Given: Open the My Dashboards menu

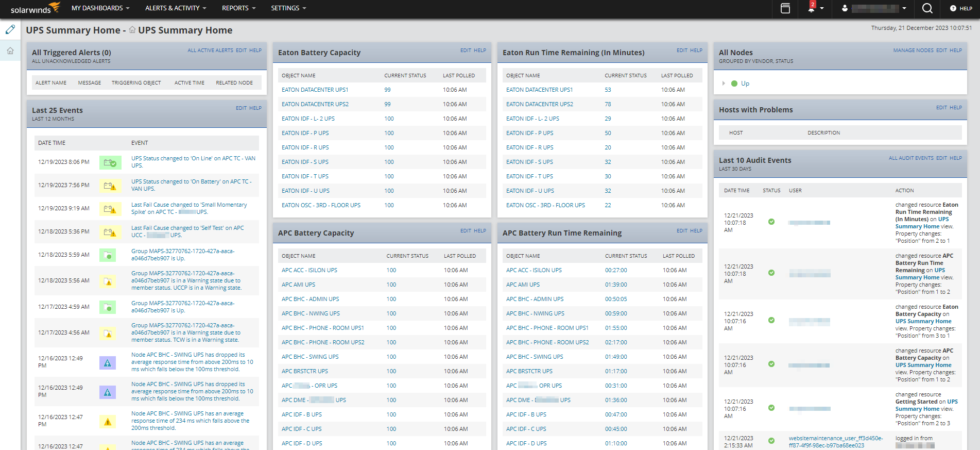Looking at the screenshot, I should (100, 8).
